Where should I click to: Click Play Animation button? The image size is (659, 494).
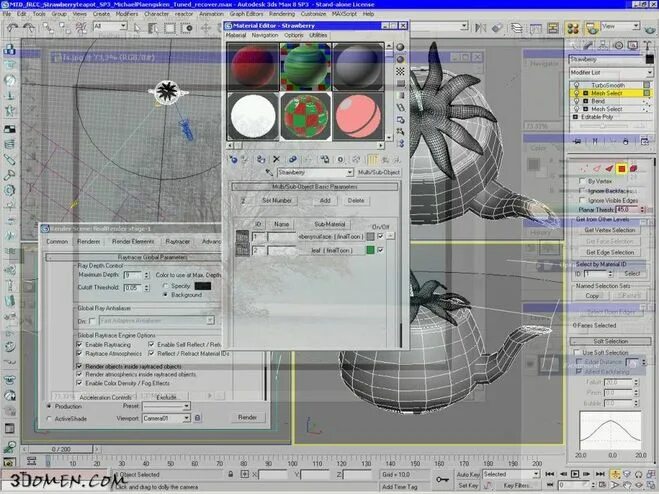click(575, 474)
